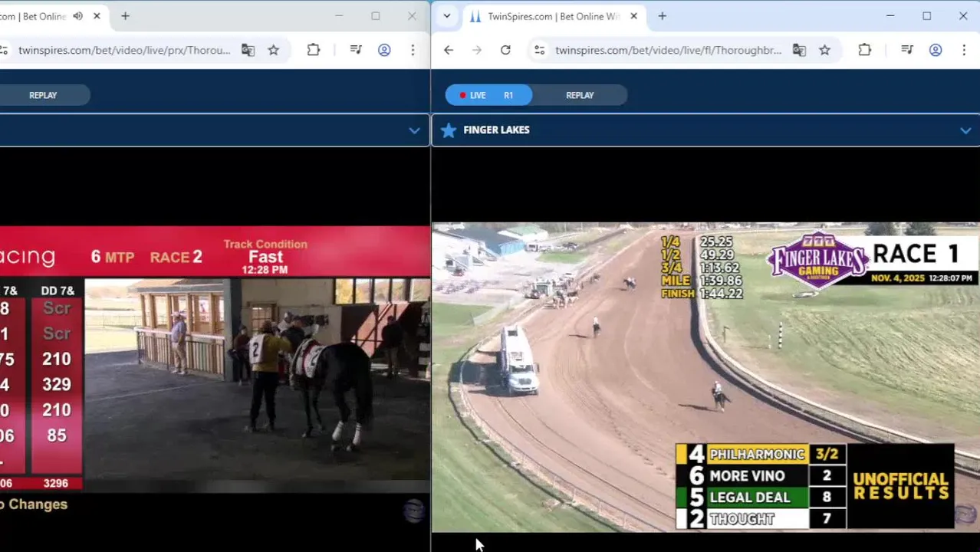980x552 pixels.
Task: Translate page icon in left window address bar
Action: pyautogui.click(x=248, y=50)
